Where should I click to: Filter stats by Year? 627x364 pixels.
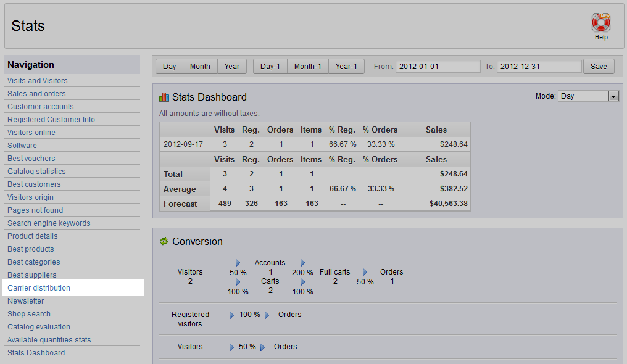(232, 67)
